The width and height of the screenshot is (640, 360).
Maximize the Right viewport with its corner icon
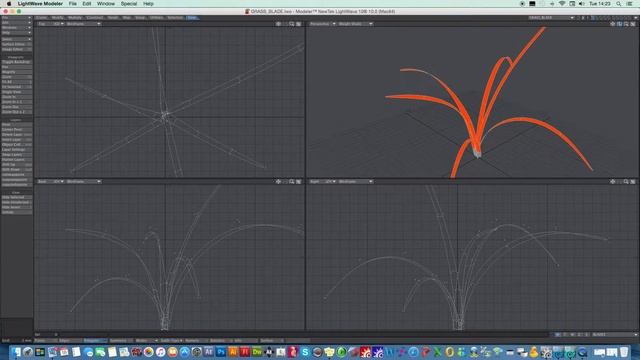pyautogui.click(x=633, y=182)
